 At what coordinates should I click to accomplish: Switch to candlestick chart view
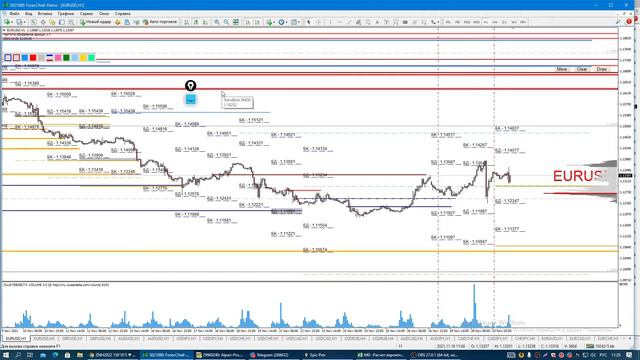coord(196,22)
